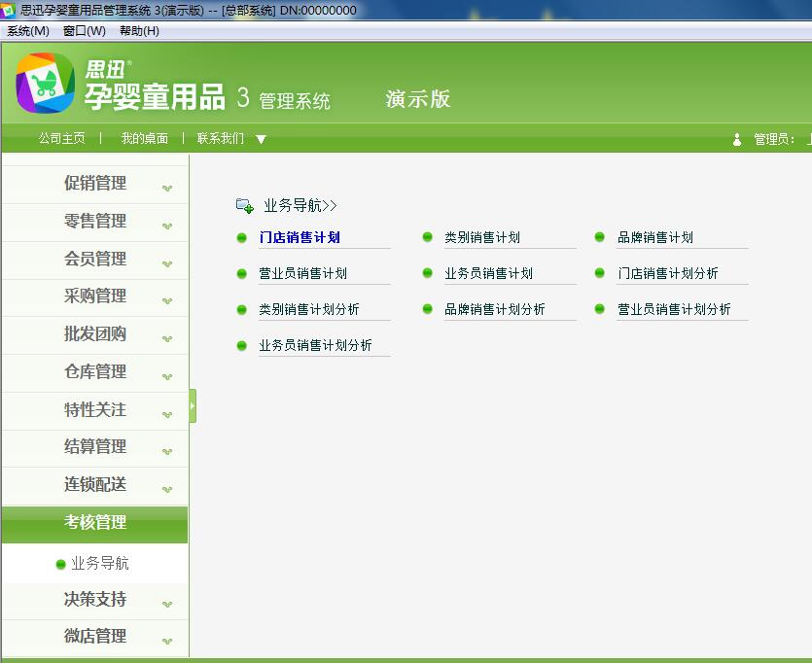This screenshot has width=812, height=663.
Task: Select the 连锁配送 sidebar section
Action: [94, 485]
